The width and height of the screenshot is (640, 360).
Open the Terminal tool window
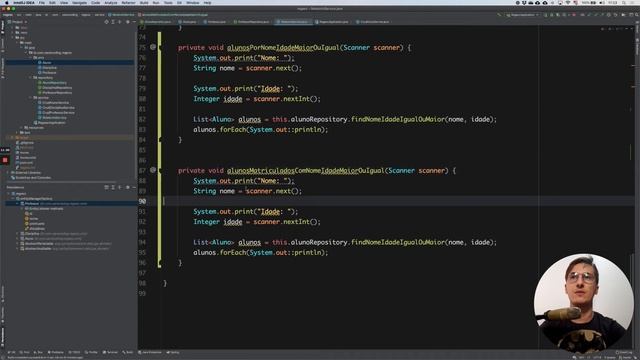point(110,352)
